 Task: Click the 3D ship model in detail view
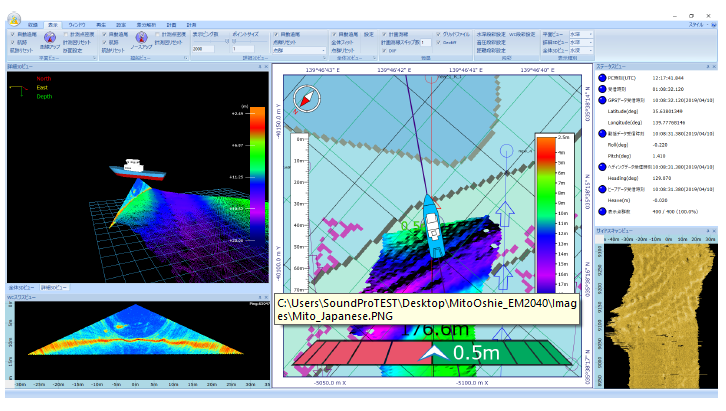(x=135, y=166)
